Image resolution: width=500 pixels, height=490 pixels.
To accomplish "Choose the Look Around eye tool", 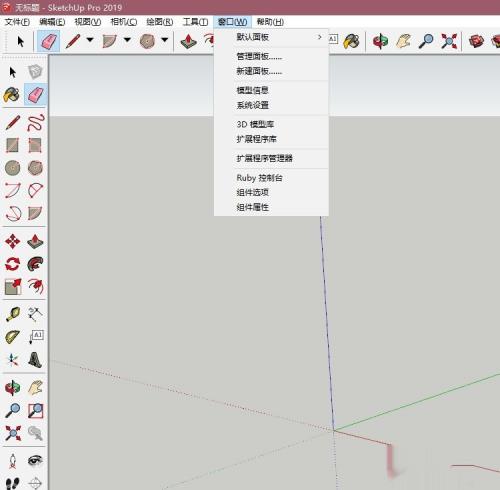I will tap(35, 461).
